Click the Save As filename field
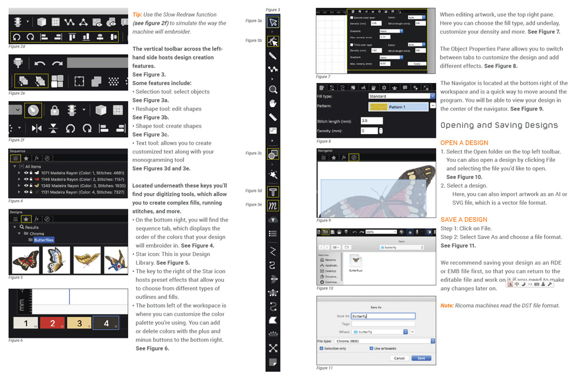The width and height of the screenshot is (588, 376). click(383, 316)
